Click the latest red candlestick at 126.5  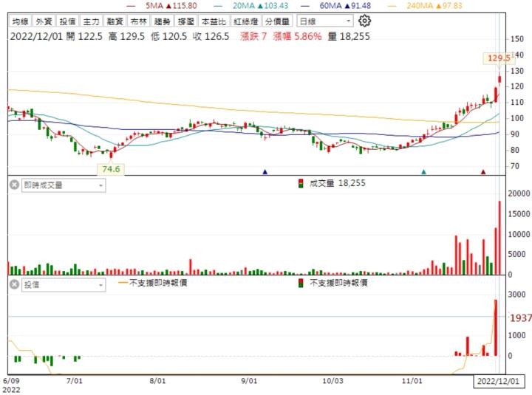[499, 79]
